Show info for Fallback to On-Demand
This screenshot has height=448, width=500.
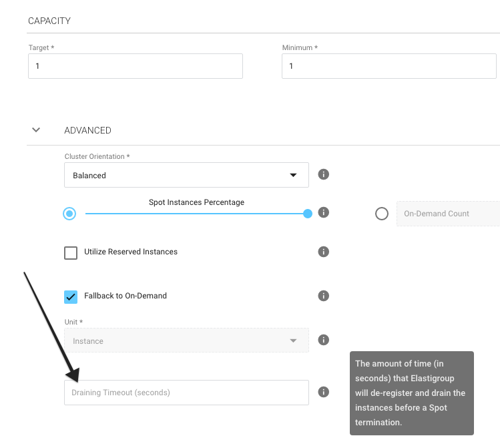324,296
